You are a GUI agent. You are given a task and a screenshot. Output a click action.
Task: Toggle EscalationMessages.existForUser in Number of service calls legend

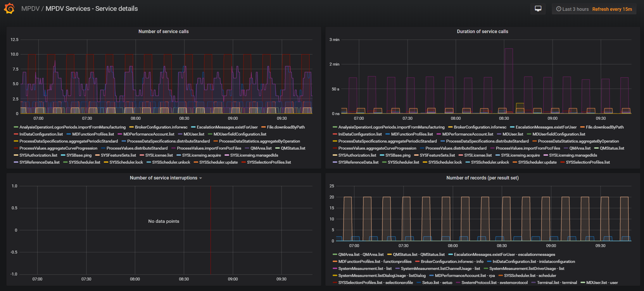(227, 127)
